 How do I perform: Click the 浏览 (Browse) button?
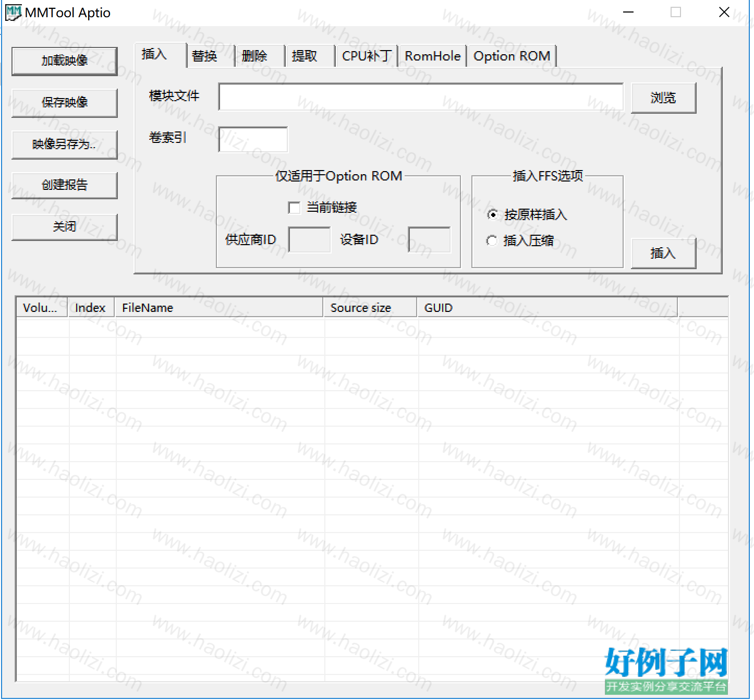(x=663, y=98)
